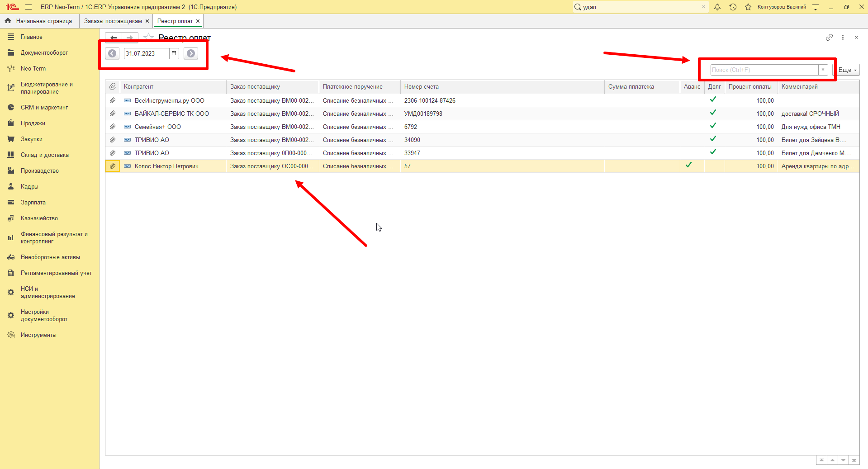The width and height of the screenshot is (868, 469).
Task: Switch to Заказы поставщикам tab
Action: click(x=113, y=21)
